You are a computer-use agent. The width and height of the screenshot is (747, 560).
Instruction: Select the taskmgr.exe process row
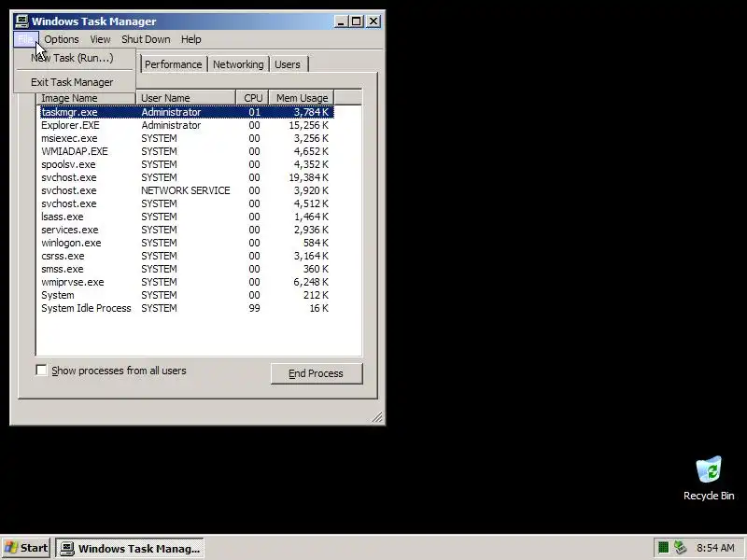tap(187, 112)
